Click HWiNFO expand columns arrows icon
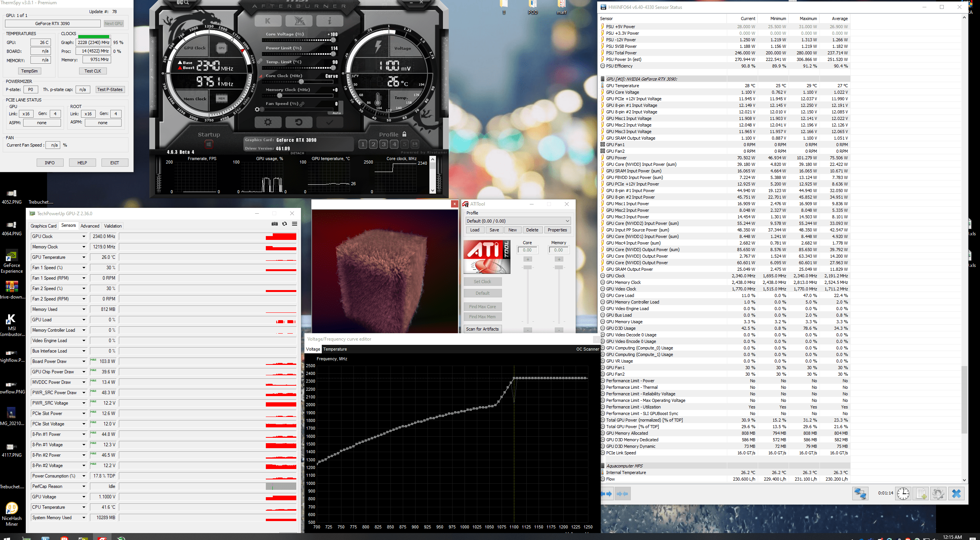 point(607,494)
